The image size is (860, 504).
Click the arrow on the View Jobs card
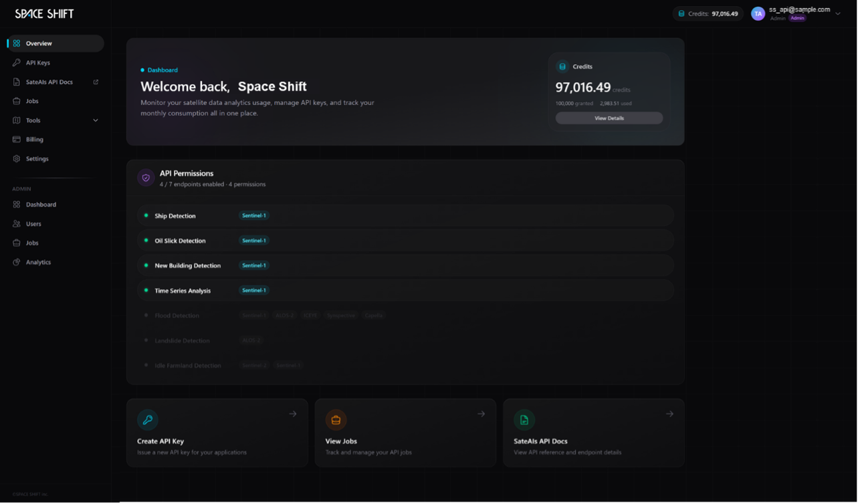481,414
